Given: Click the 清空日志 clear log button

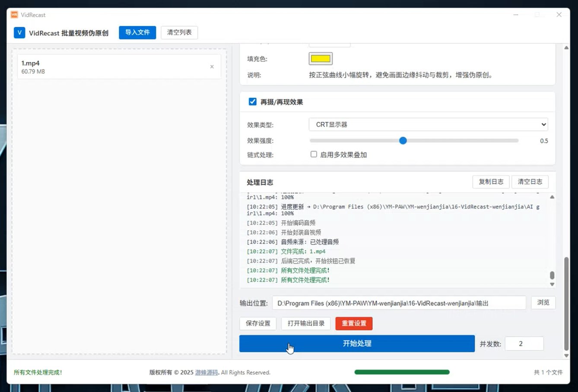Looking at the screenshot, I should point(530,182).
